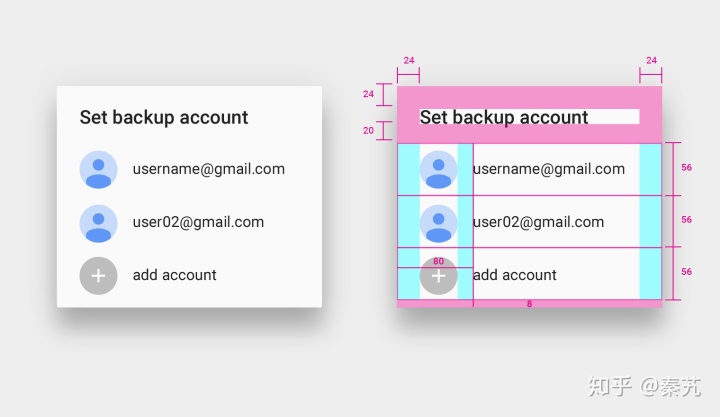Image resolution: width=720 pixels, height=417 pixels.
Task: Select user02@gmail.com in the left dialog
Action: pos(198,222)
